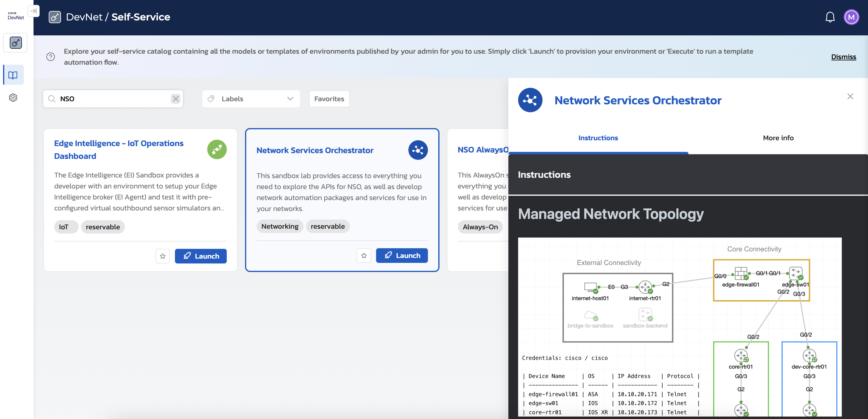Click the notification bell icon

pyautogui.click(x=830, y=17)
